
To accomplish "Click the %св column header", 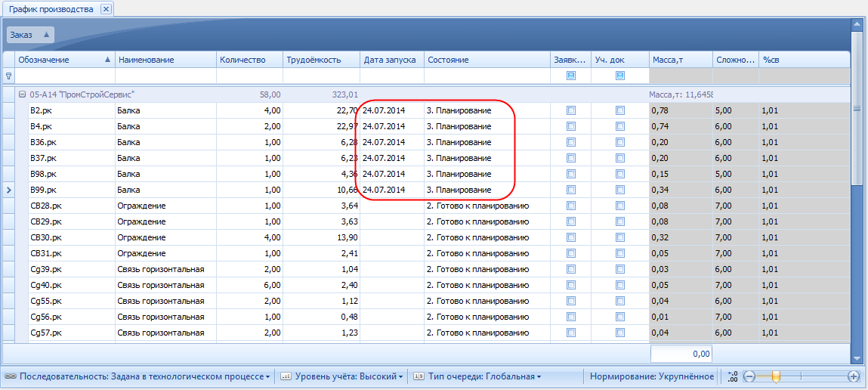I will pyautogui.click(x=804, y=60).
